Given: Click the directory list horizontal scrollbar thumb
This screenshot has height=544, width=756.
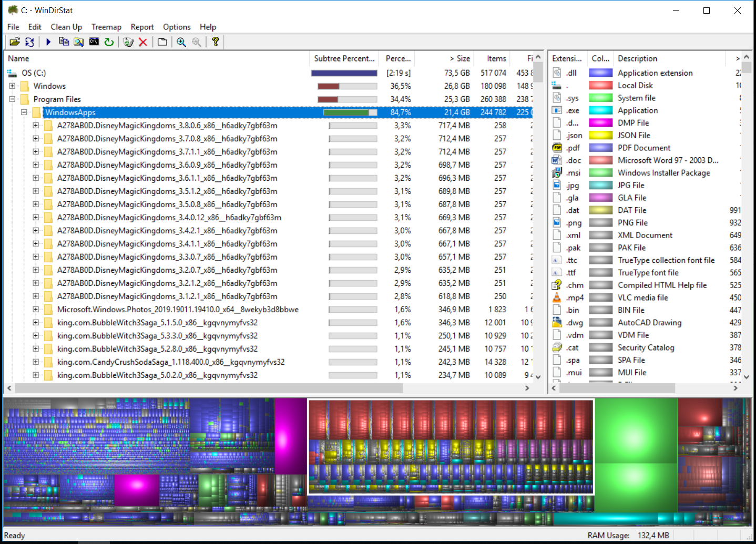Looking at the screenshot, I should [209, 388].
